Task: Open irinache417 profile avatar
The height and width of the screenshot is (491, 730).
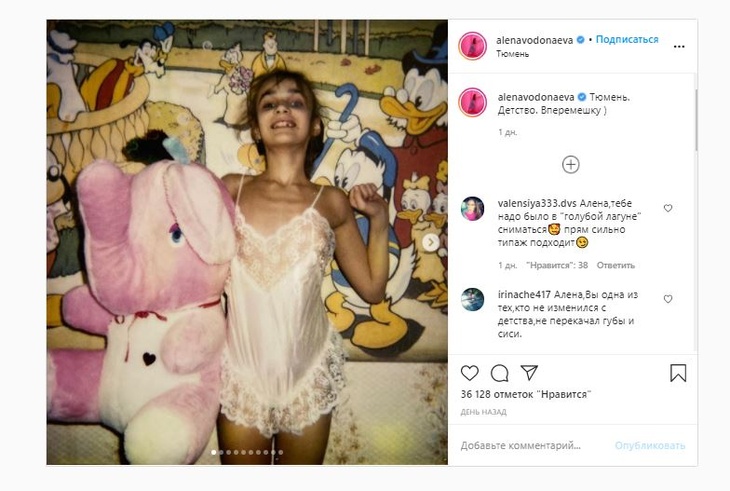Action: pyautogui.click(x=472, y=300)
